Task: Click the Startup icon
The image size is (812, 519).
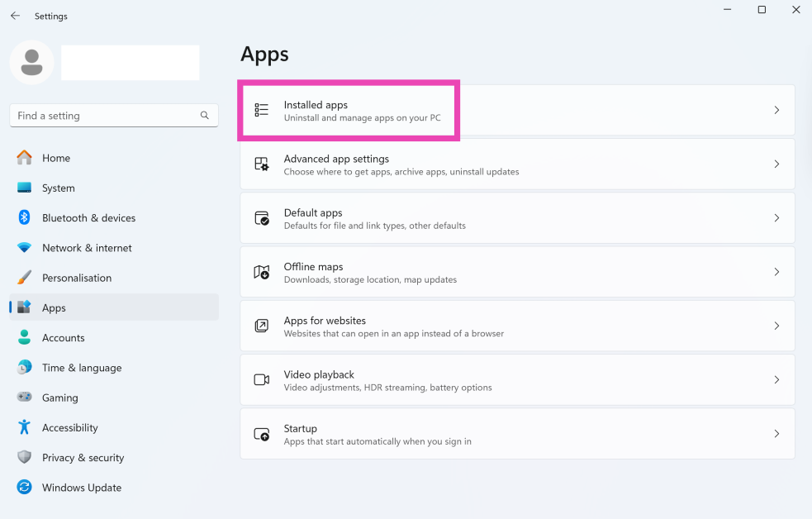Action: 262,434
